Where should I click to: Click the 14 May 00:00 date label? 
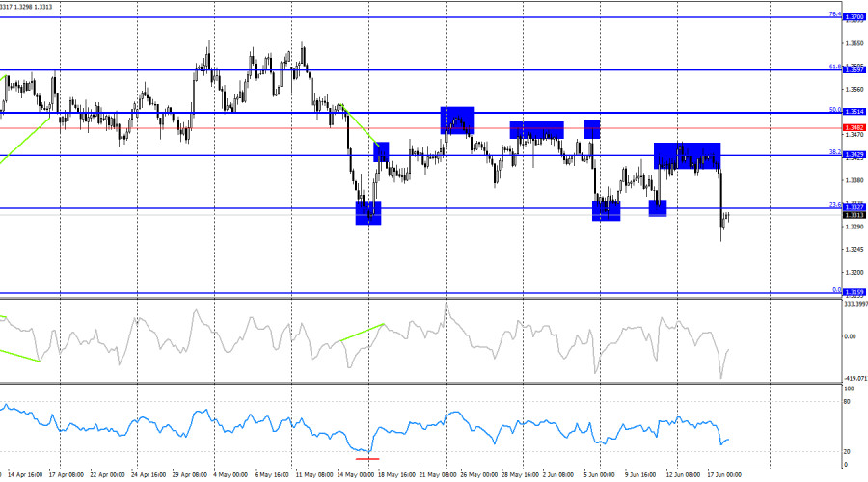(x=355, y=475)
